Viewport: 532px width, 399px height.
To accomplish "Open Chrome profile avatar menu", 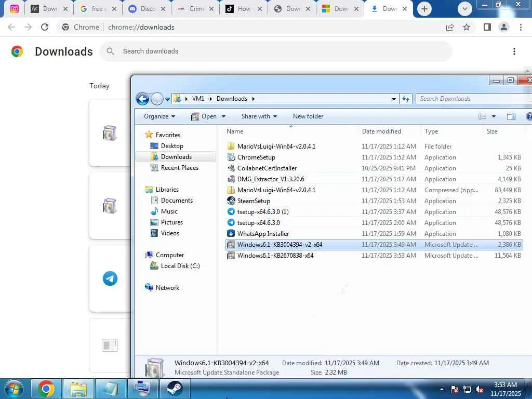I will pyautogui.click(x=504, y=27).
